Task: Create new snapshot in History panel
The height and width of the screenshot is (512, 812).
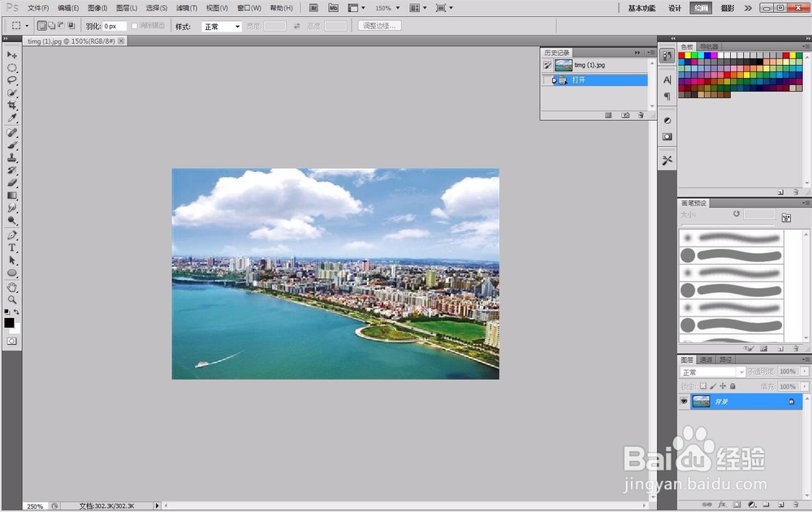Action: pos(625,115)
